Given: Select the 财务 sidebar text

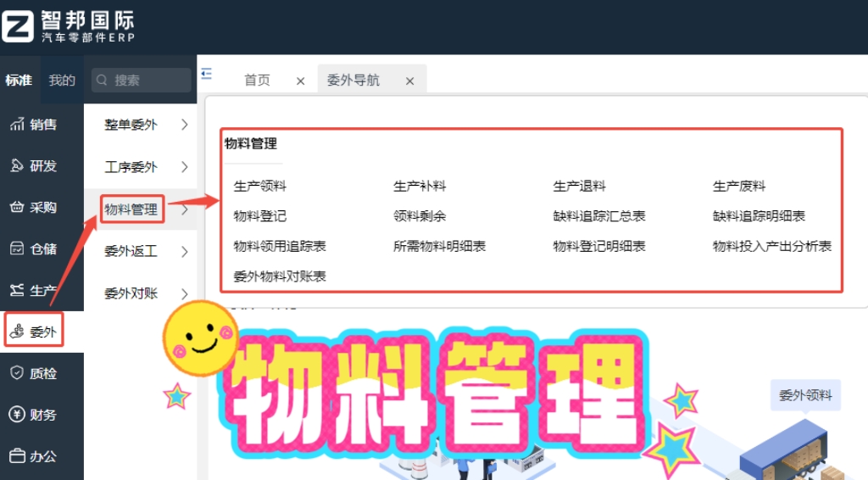Looking at the screenshot, I should coord(43,414).
